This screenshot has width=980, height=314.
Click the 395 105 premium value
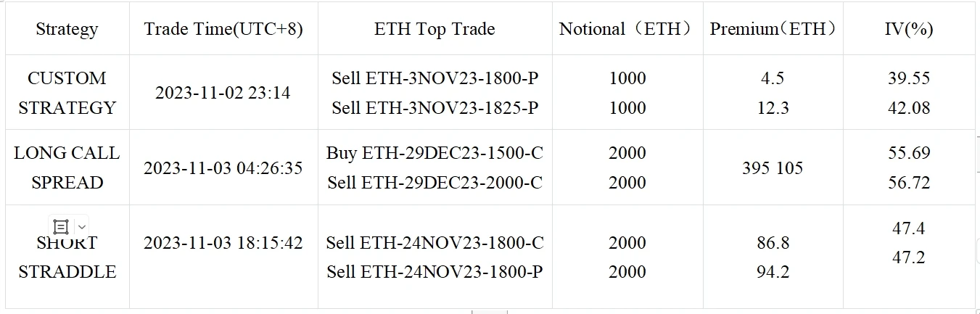click(x=773, y=168)
